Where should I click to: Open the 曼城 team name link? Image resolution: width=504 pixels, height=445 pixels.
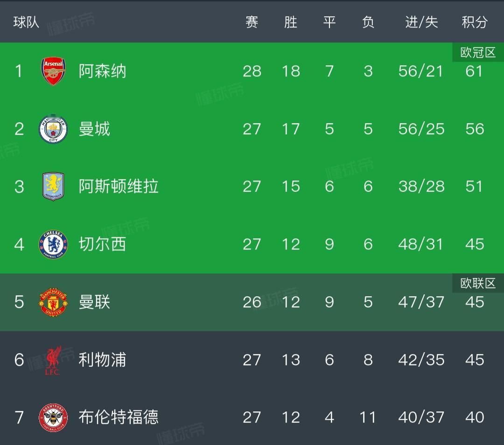(94, 129)
